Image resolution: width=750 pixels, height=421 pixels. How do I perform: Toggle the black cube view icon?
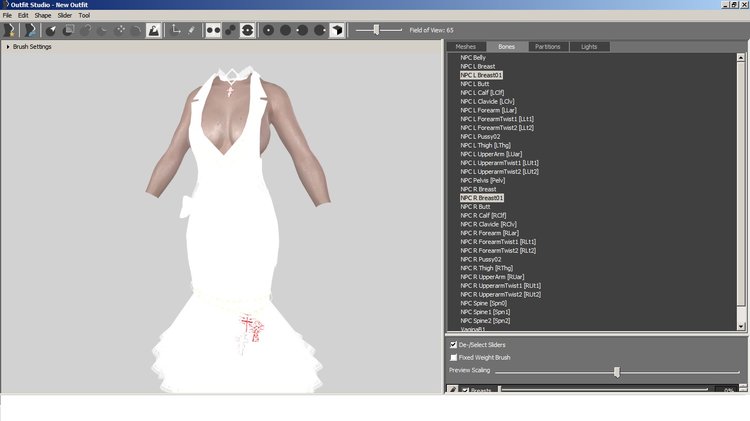pos(337,30)
